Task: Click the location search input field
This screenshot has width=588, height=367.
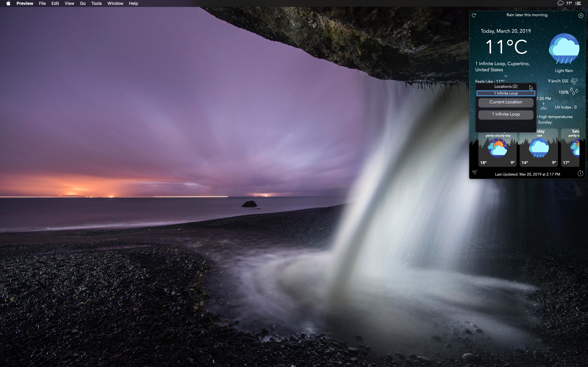Action: (x=506, y=93)
